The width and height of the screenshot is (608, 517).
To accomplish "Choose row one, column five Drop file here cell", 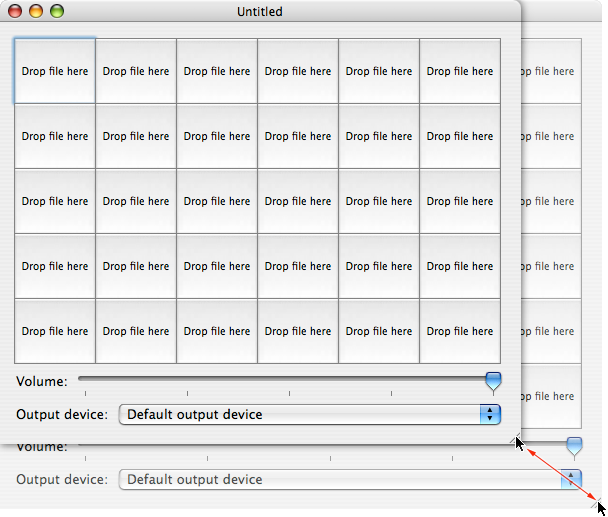I will [379, 71].
